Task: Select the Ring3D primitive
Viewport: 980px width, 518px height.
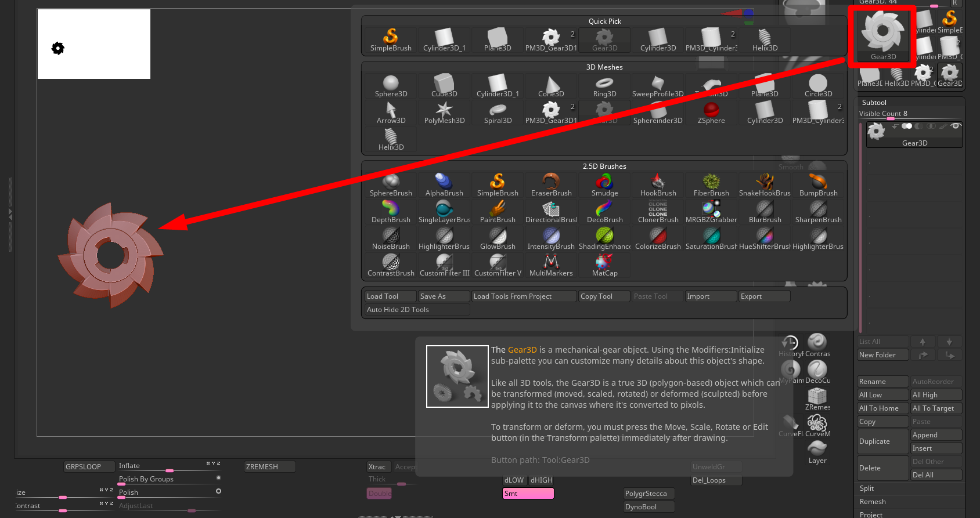Action: [x=604, y=86]
